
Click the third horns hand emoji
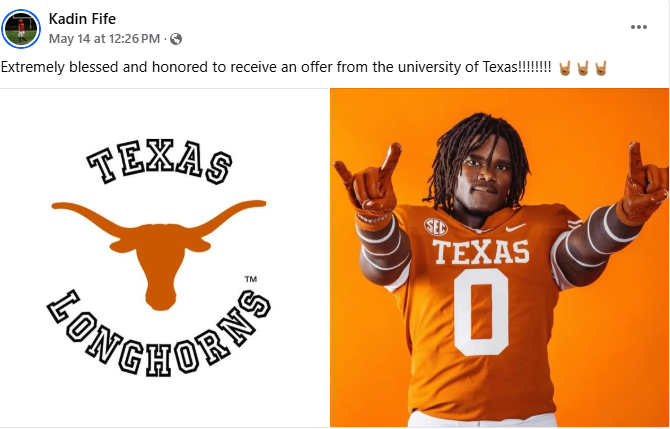601,68
